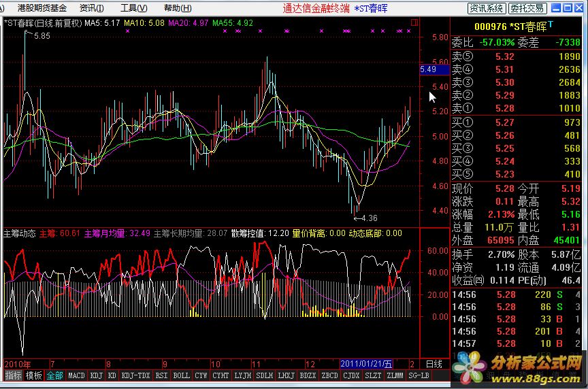The width and height of the screenshot is (588, 389).
Task: Switch to the CYHT indicator
Action: click(220, 375)
